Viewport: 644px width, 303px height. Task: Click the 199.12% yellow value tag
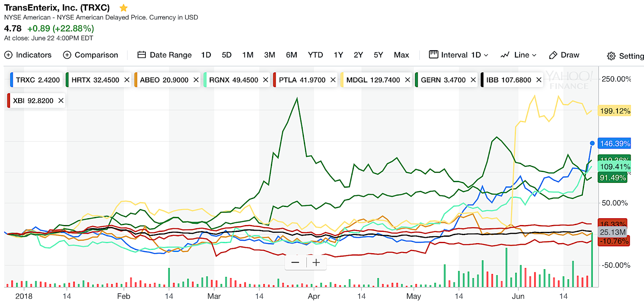pos(615,111)
